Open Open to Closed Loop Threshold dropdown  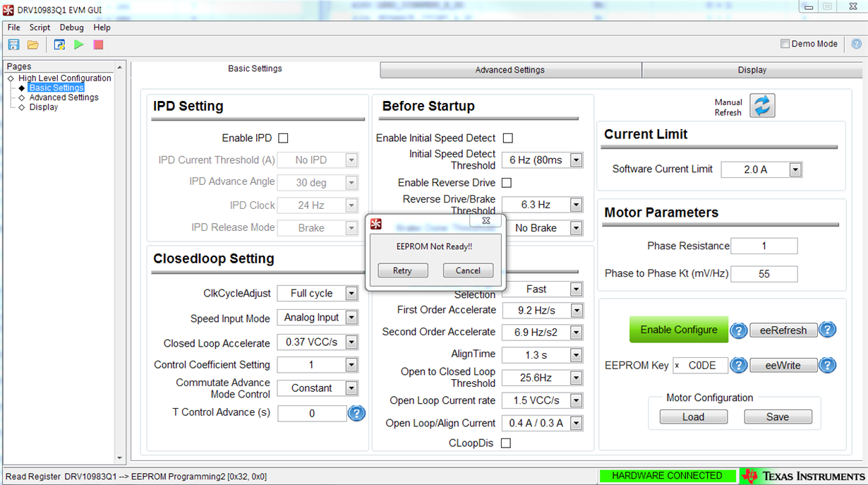[576, 378]
